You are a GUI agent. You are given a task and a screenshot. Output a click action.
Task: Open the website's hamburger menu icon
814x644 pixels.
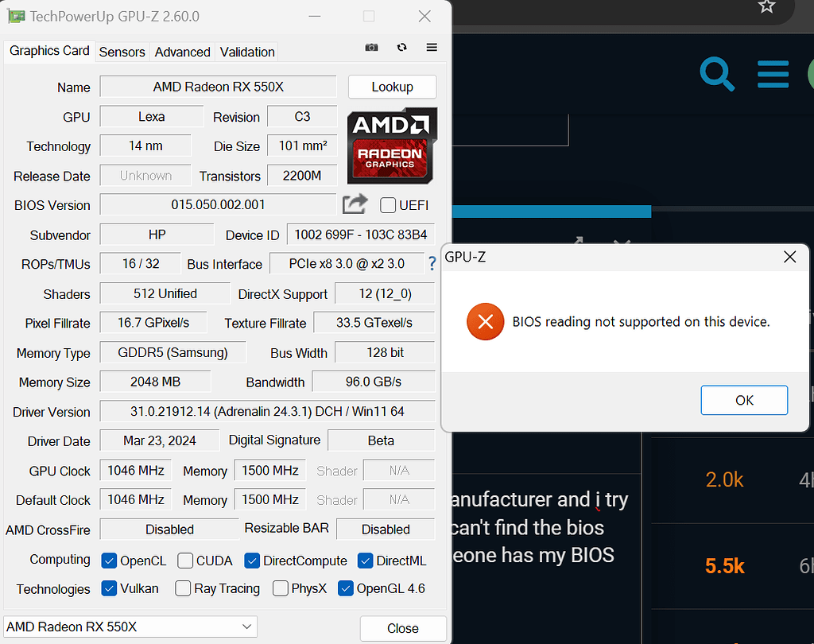[773, 74]
